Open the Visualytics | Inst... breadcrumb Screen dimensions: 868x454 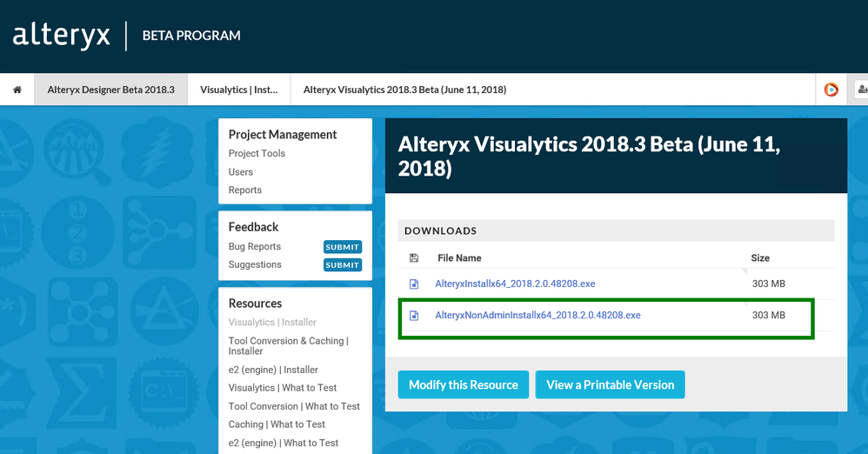pyautogui.click(x=239, y=90)
